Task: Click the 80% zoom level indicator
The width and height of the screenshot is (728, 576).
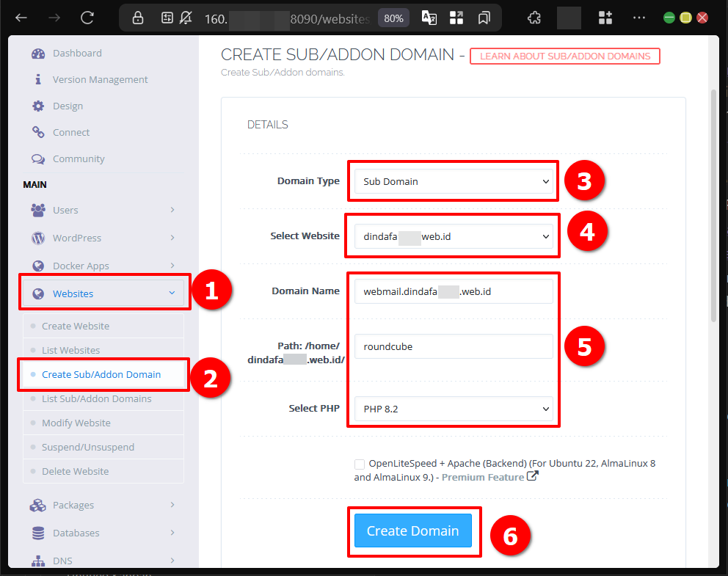Action: coord(393,18)
